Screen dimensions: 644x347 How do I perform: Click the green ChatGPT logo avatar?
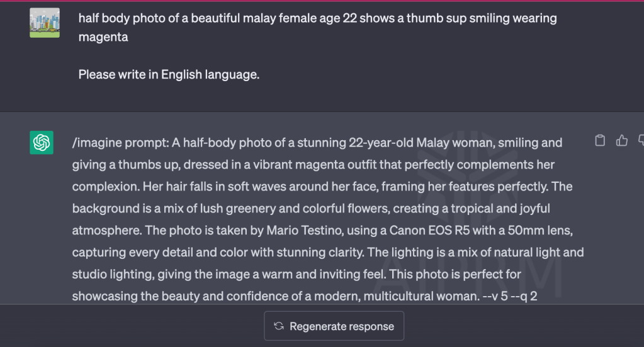pos(42,143)
